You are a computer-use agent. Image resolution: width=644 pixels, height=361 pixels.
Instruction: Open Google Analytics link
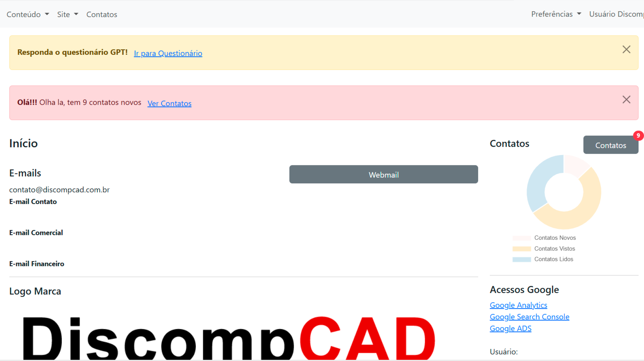[x=518, y=305]
